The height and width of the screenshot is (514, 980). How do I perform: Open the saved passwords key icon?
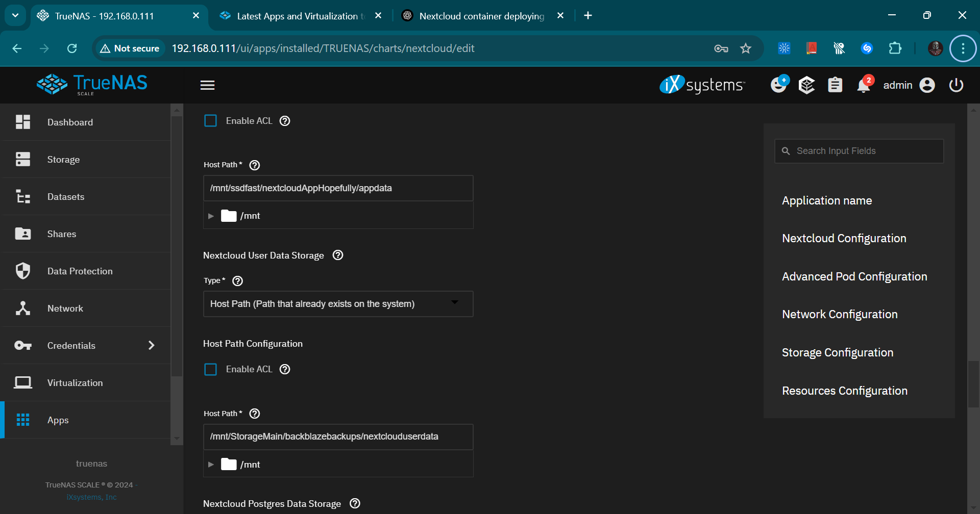pos(721,48)
